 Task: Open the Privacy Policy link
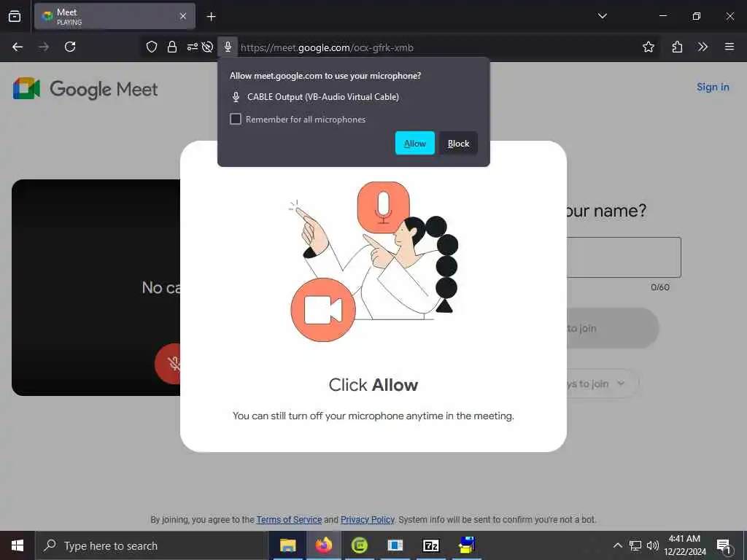[x=368, y=519]
